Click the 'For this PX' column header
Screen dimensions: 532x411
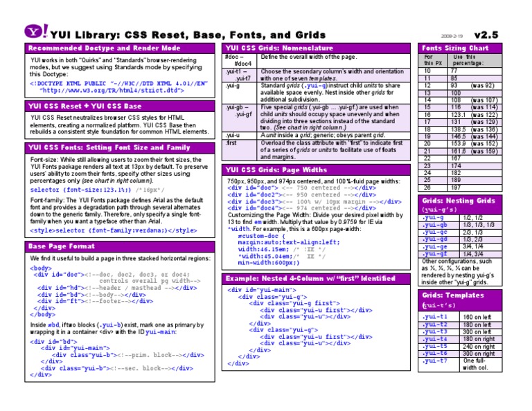[x=433, y=60]
